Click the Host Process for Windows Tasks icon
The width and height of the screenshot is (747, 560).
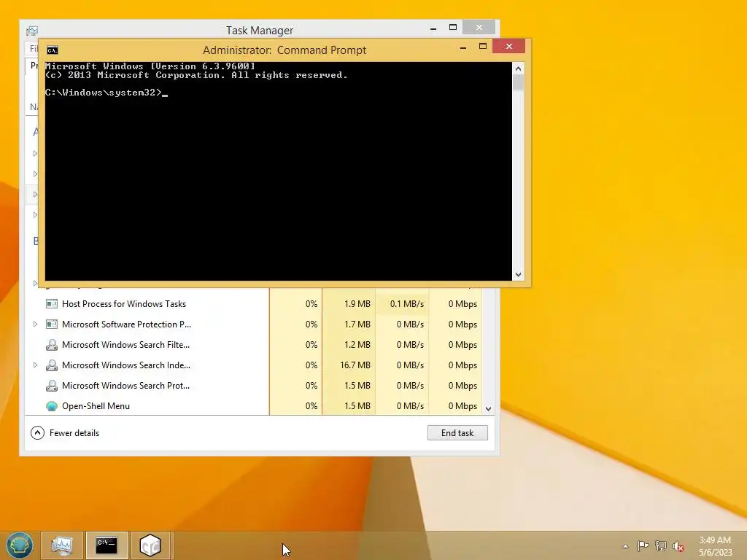pos(52,304)
